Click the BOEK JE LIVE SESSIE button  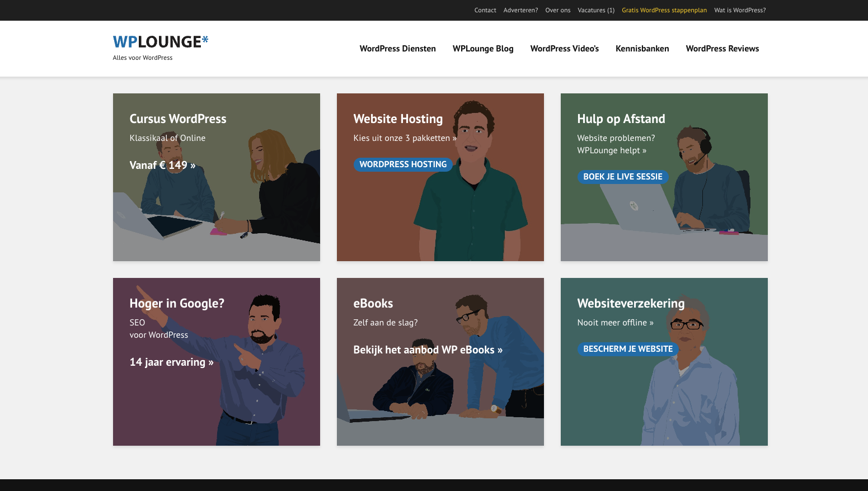623,177
